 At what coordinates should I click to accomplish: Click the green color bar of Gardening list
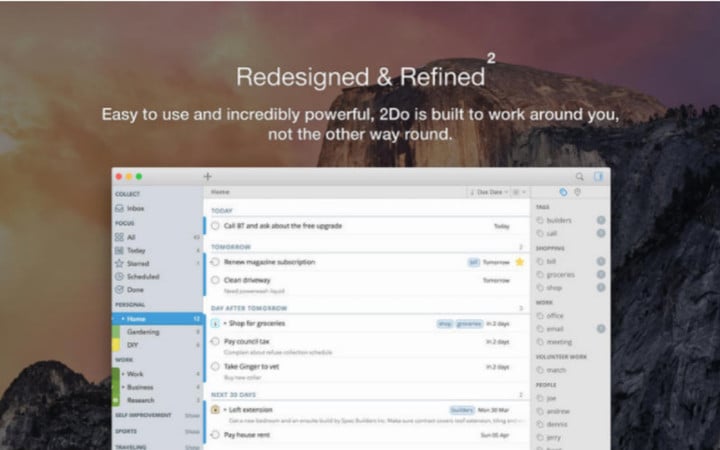(x=116, y=332)
